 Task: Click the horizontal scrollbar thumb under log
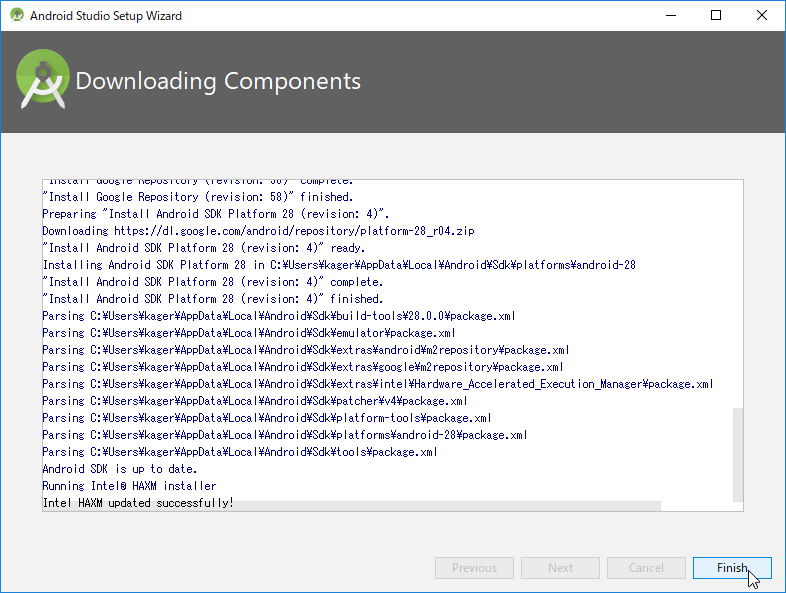351,506
